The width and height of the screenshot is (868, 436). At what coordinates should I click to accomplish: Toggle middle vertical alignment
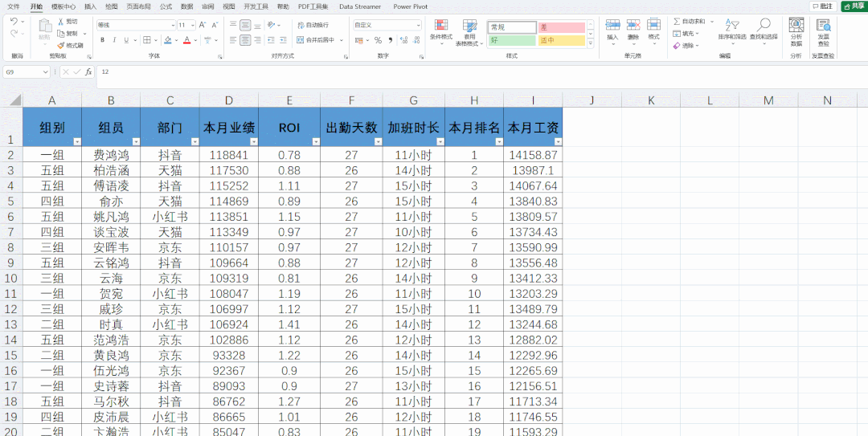point(244,25)
